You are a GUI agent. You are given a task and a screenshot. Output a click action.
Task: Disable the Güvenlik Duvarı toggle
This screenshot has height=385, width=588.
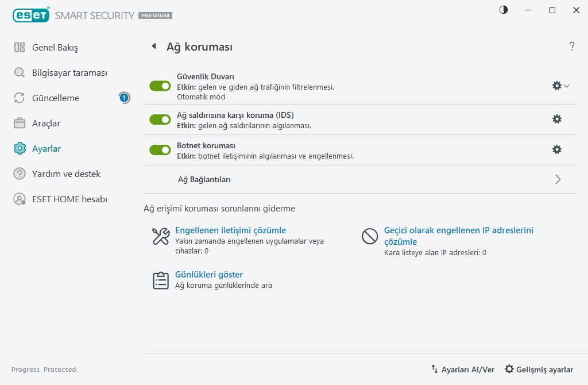(160, 86)
